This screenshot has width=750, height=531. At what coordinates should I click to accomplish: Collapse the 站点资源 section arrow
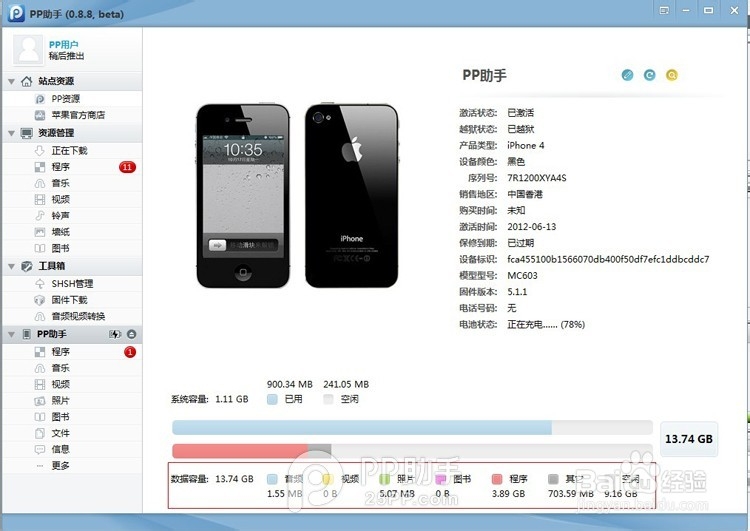point(11,82)
